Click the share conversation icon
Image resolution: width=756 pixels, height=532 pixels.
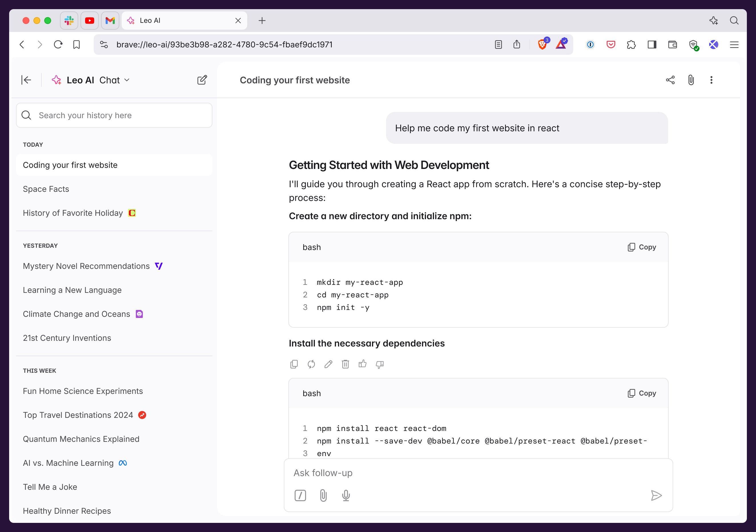(670, 80)
